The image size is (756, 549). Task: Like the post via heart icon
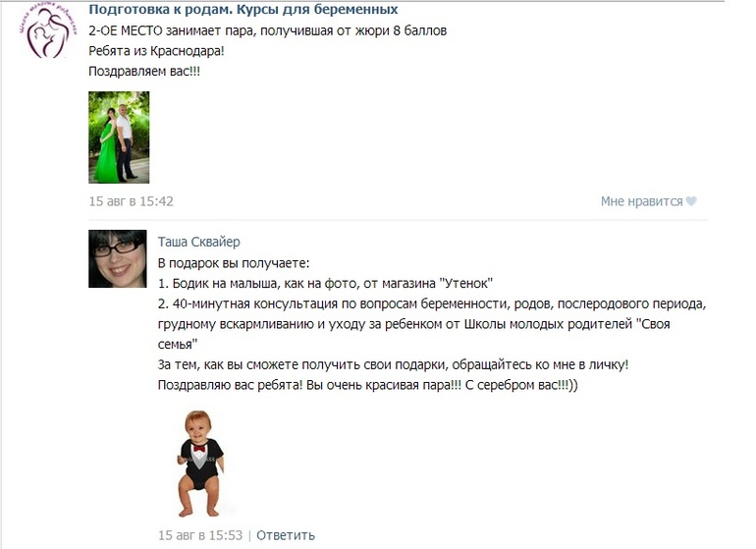tap(691, 201)
